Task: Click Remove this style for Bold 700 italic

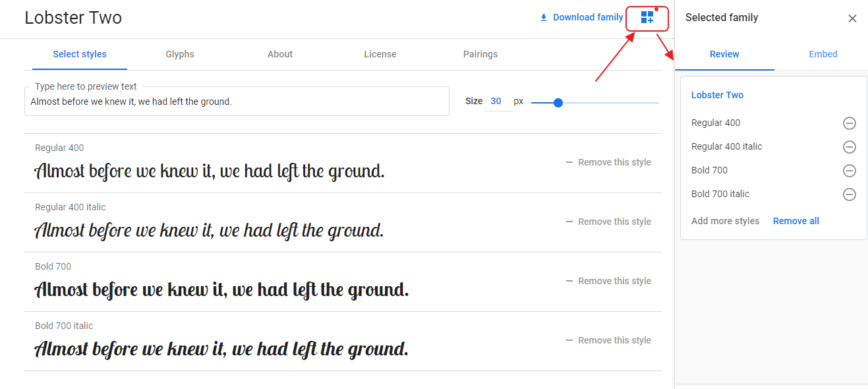Action: (608, 340)
